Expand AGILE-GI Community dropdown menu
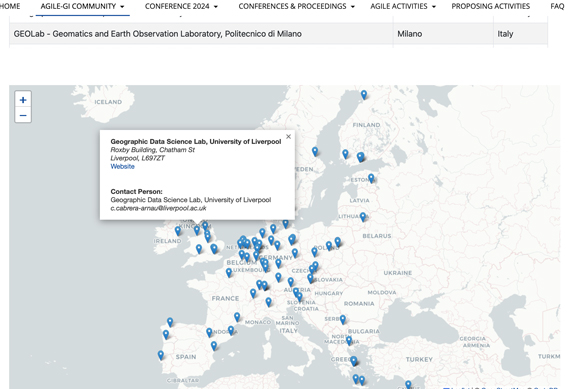The width and height of the screenshot is (585, 389). coord(82,6)
